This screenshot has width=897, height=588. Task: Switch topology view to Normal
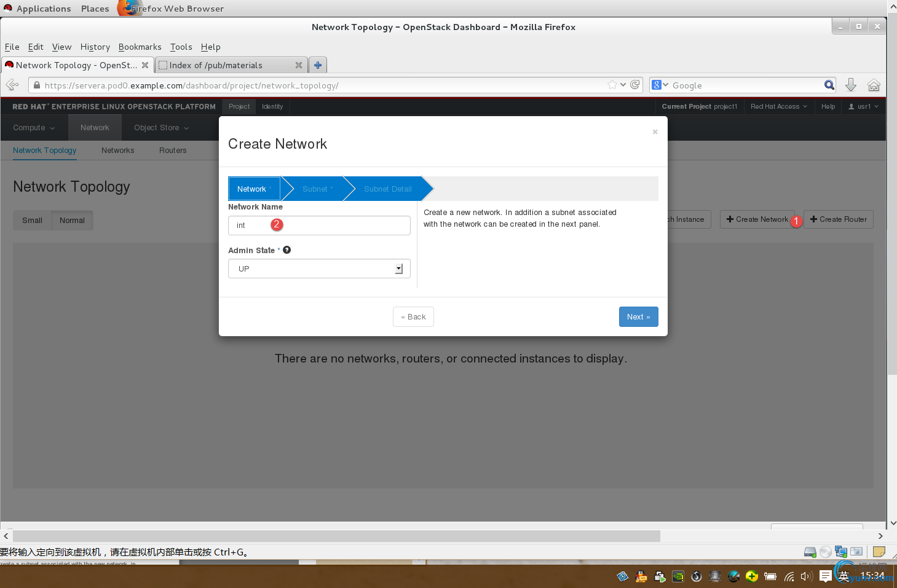(72, 220)
